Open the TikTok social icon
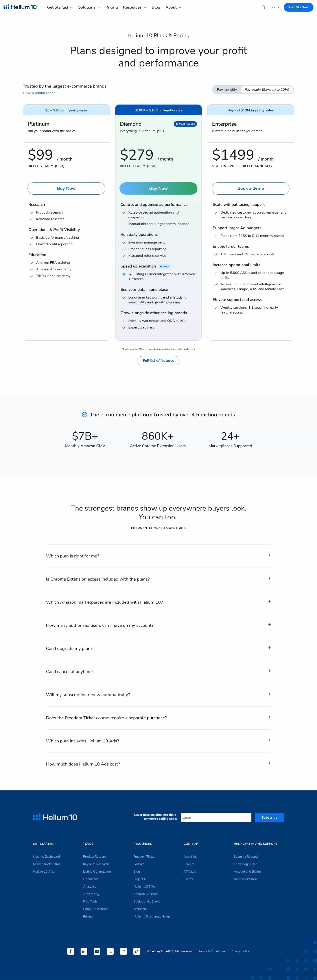This screenshot has height=980, width=317. (x=137, y=951)
